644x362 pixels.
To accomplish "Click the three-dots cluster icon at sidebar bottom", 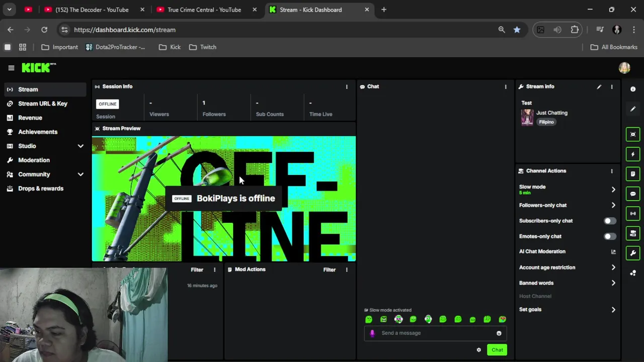I will coord(633,273).
